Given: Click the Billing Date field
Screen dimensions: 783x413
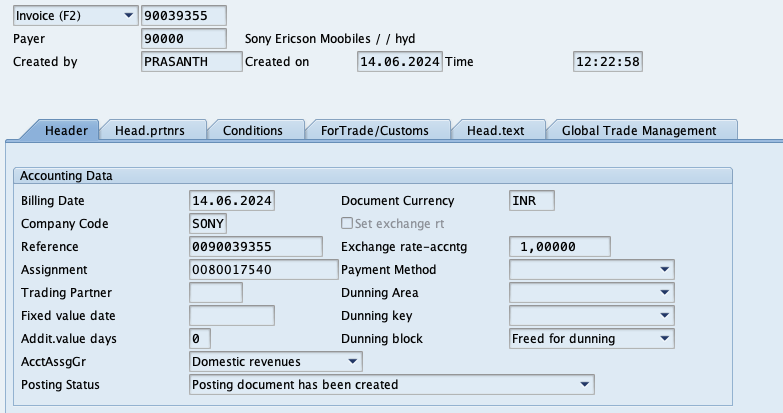Looking at the screenshot, I should [232, 201].
